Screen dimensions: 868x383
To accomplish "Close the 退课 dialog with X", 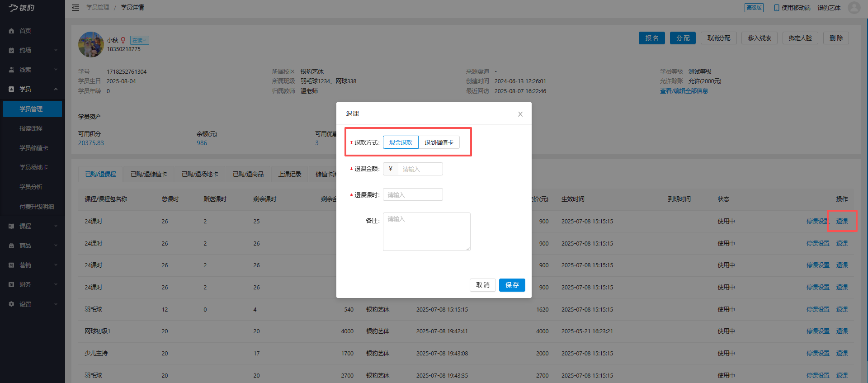I will point(520,114).
